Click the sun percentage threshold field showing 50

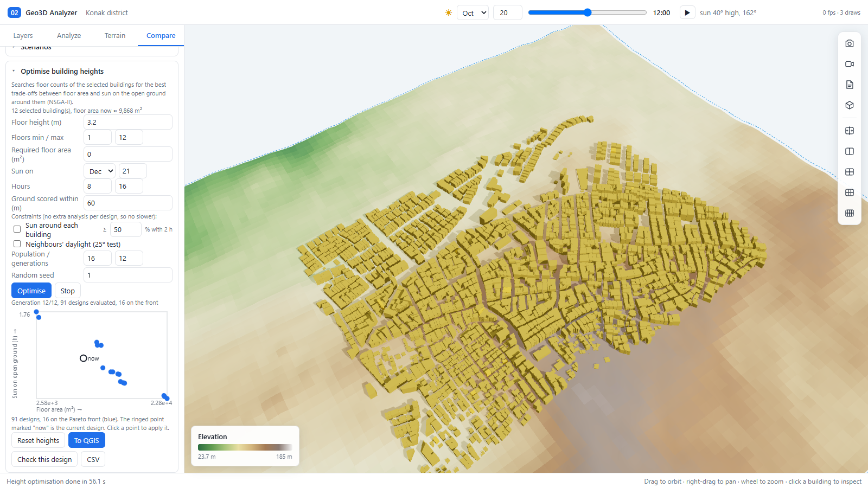pos(126,229)
